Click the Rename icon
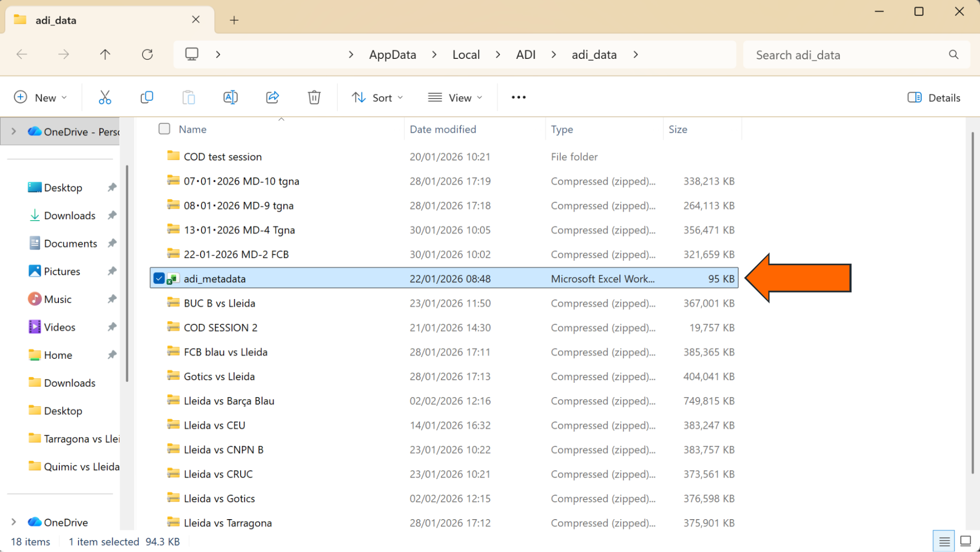The height and width of the screenshot is (552, 980). pyautogui.click(x=230, y=98)
